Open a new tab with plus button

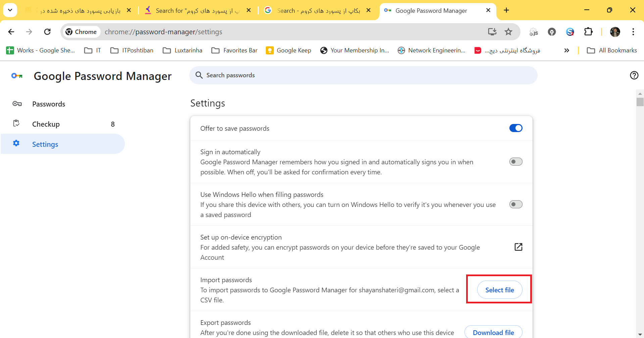click(506, 10)
